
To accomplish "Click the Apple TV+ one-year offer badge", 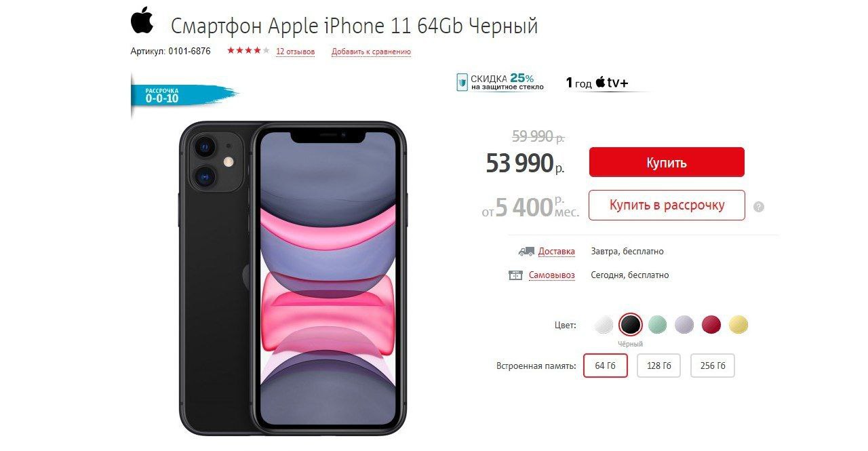I will [x=597, y=83].
